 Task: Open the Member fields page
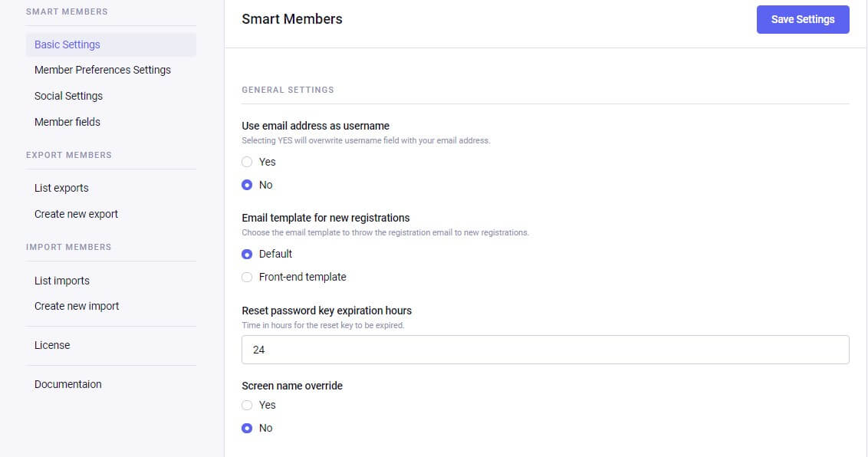coord(67,122)
